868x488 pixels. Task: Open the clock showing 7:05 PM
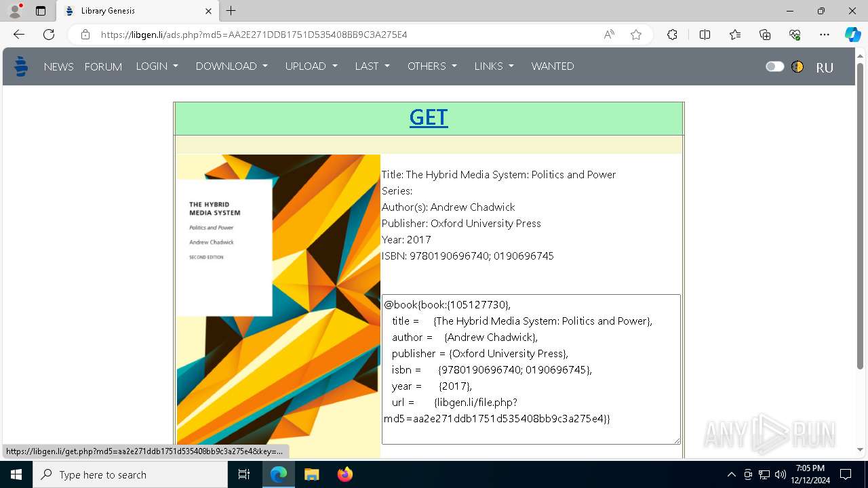point(810,474)
